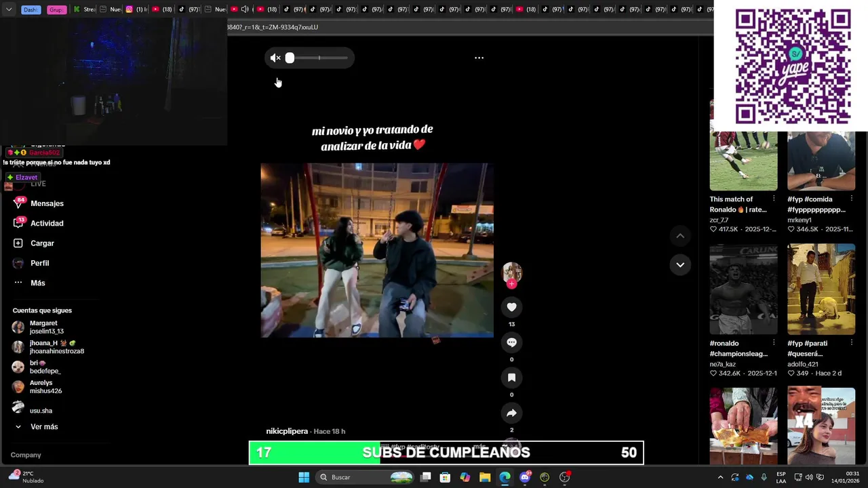Open File Explorer from the taskbar
This screenshot has height=488, width=868.
tap(485, 477)
